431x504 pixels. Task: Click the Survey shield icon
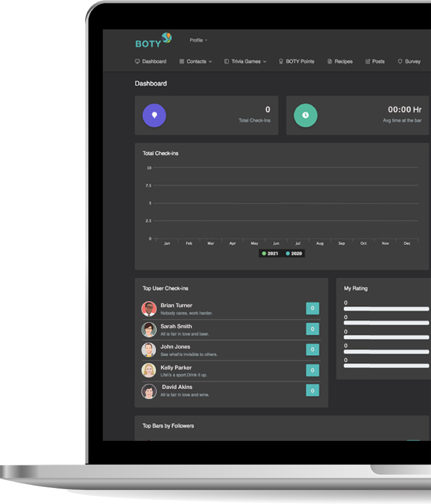point(400,61)
